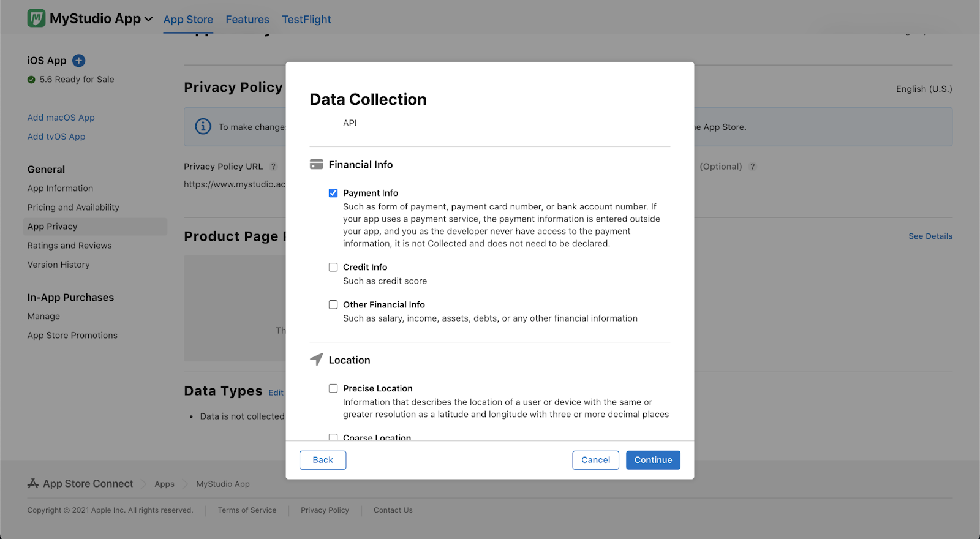Click the Continue button

[653, 460]
